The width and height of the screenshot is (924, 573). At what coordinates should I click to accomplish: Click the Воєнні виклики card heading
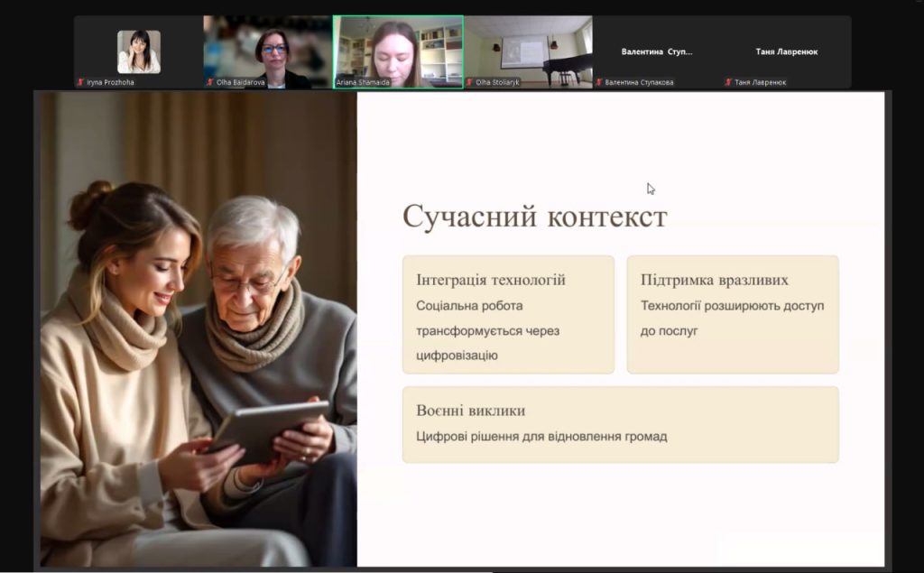[x=470, y=411]
